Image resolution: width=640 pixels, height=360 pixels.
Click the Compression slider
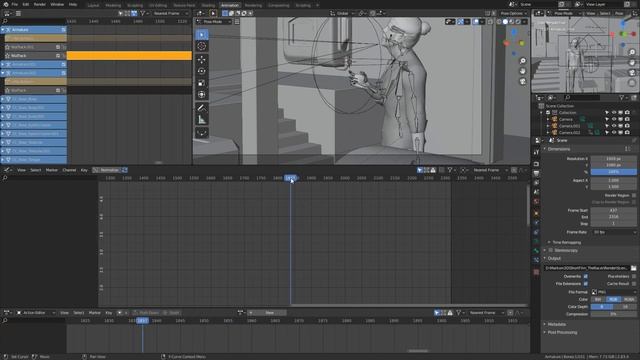click(613, 314)
